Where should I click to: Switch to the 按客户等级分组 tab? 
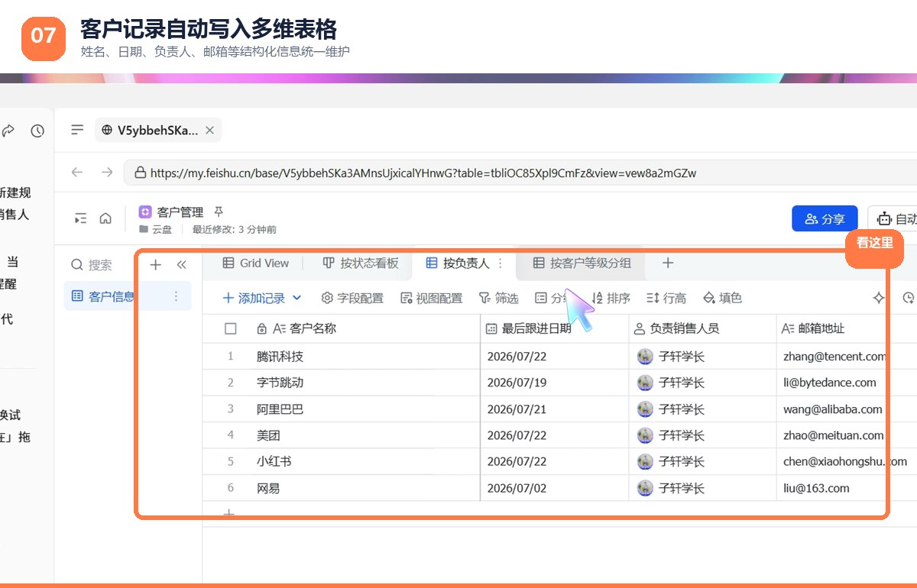(x=582, y=263)
